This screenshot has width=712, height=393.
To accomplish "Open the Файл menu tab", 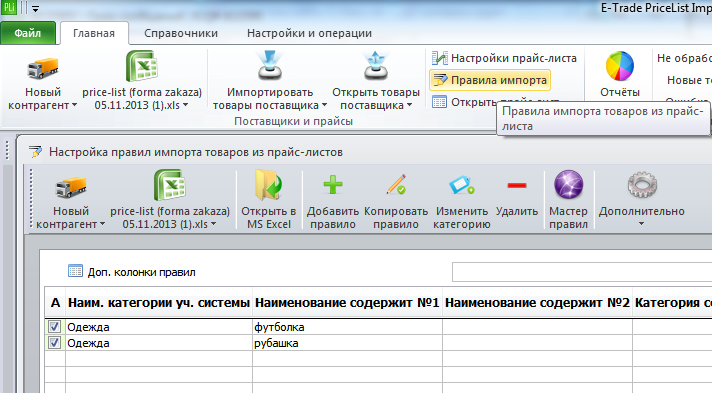I will pos(28,33).
